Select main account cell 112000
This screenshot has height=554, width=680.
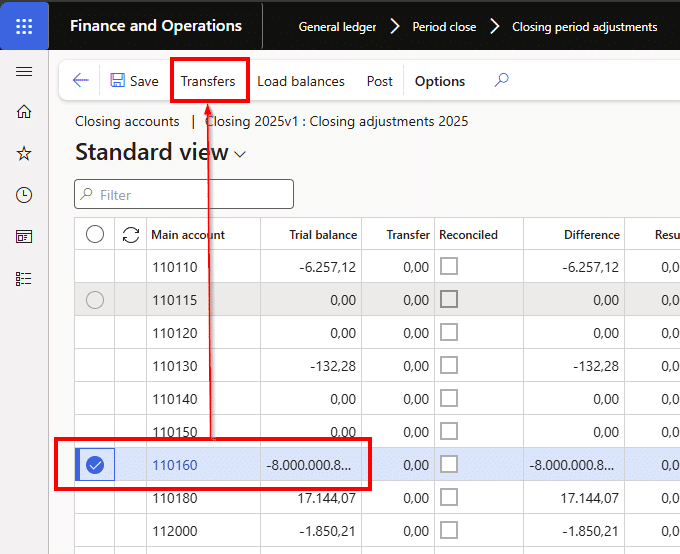175,531
